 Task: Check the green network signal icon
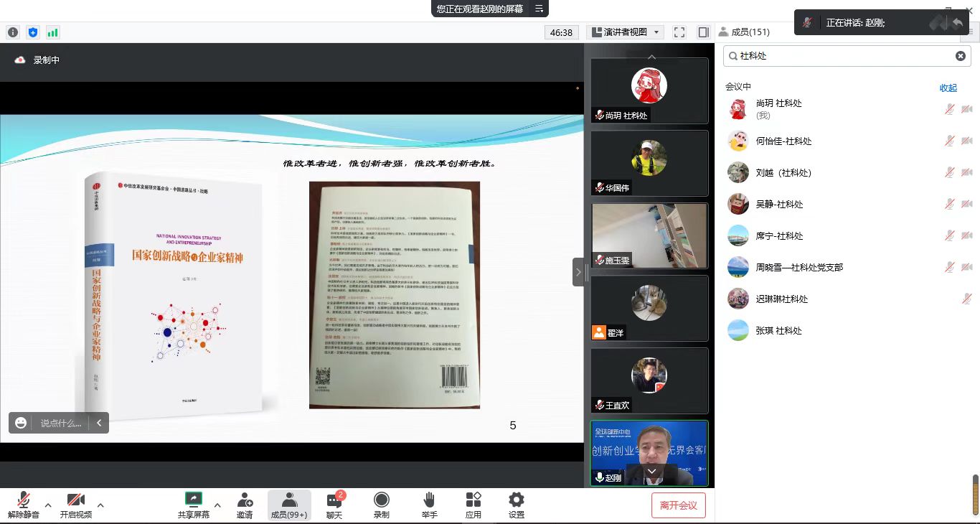(52, 32)
